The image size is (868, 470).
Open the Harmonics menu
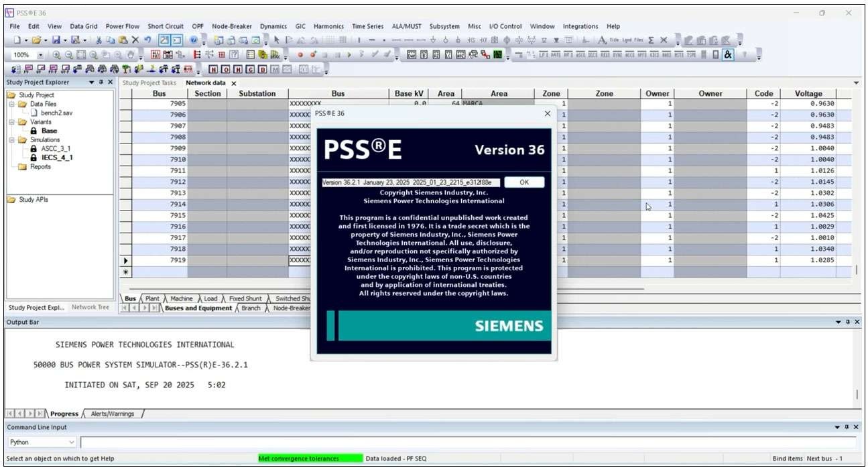tap(328, 26)
